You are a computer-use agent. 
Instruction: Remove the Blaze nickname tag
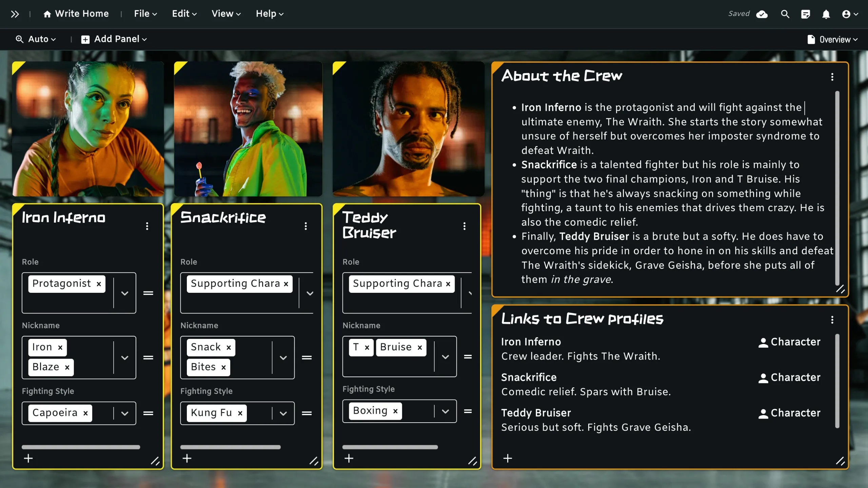coord(67,367)
